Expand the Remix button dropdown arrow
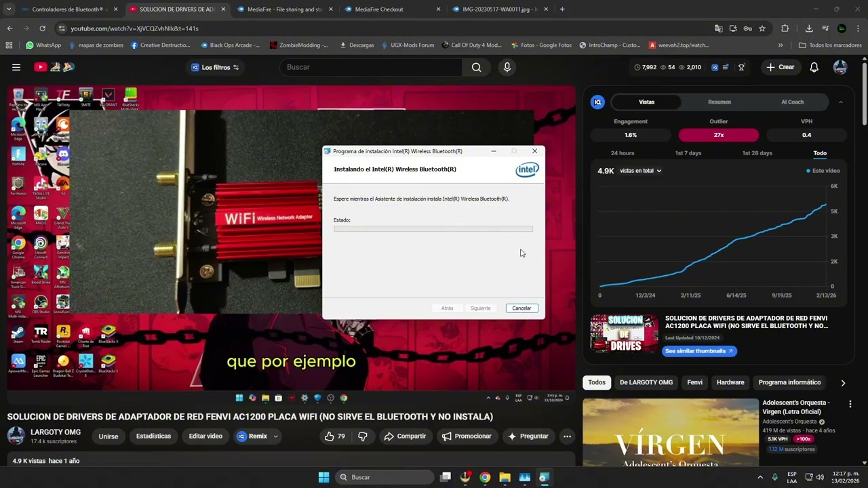The image size is (868, 488). tap(276, 436)
